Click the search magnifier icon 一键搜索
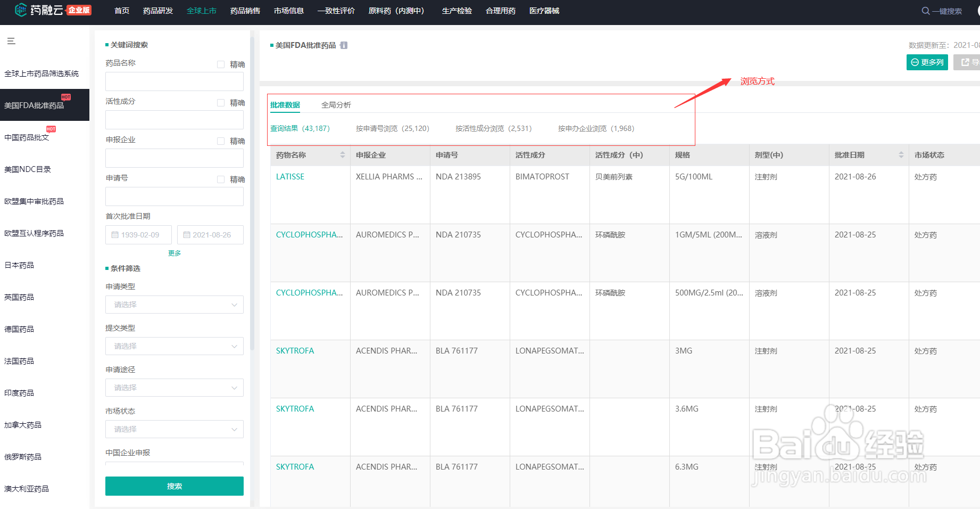Viewport: 980px width, 509px height. coord(926,11)
